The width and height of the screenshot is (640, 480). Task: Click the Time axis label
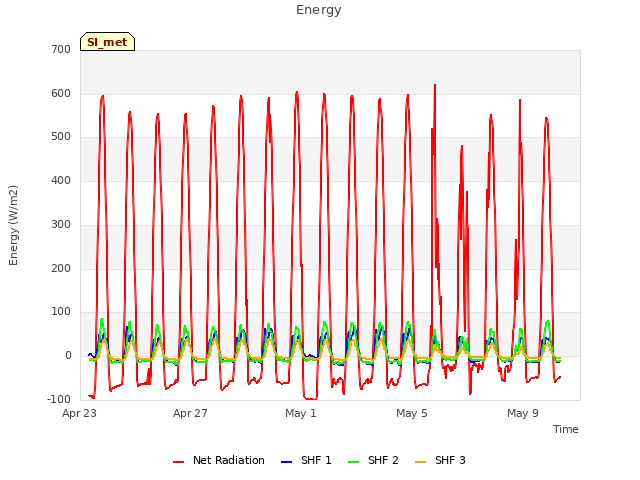[565, 429]
